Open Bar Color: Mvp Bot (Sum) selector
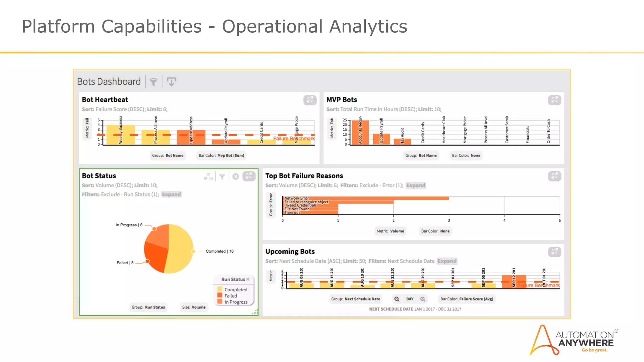The image size is (644, 362). 221,156
